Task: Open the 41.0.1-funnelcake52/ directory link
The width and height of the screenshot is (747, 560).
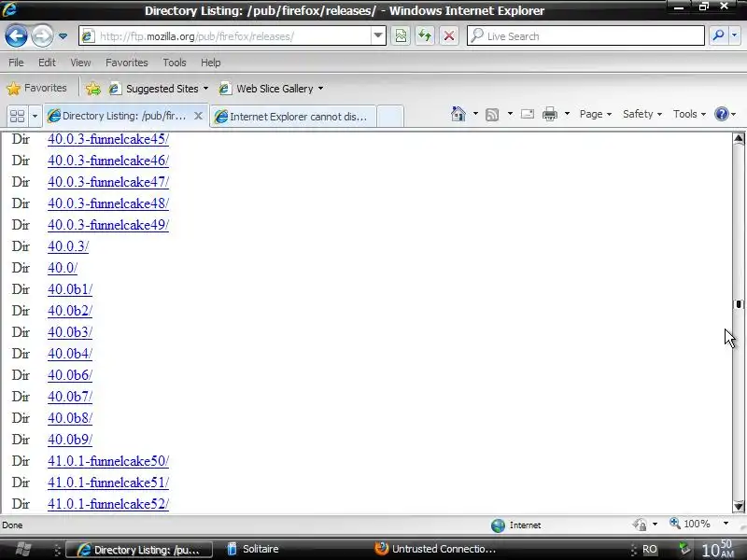Action: point(108,504)
